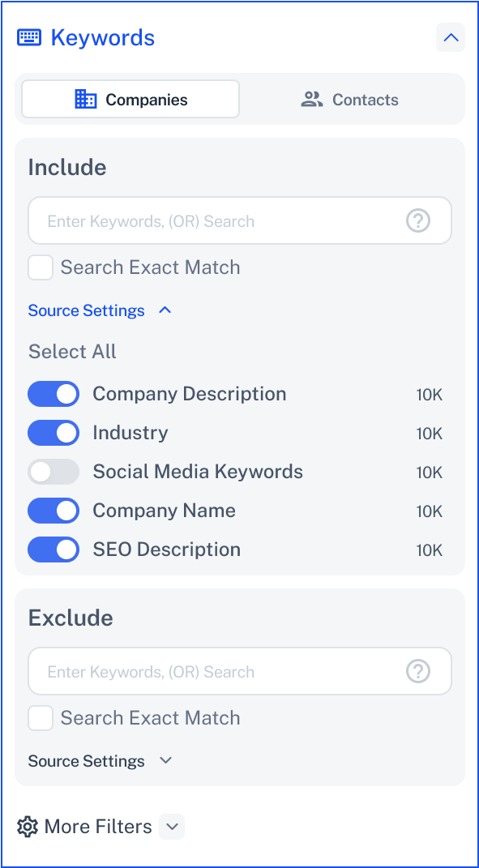Click the Select All link
This screenshot has height=868, width=479.
click(73, 352)
